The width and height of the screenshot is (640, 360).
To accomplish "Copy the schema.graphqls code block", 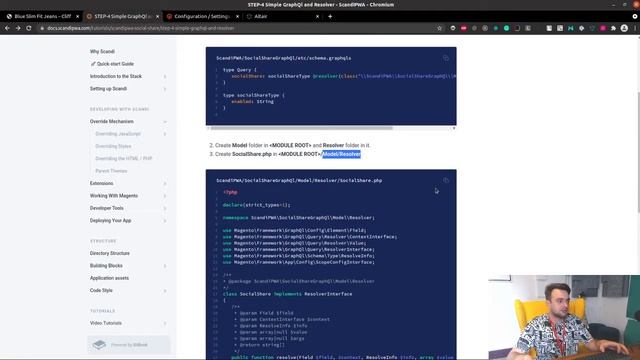I will click(x=446, y=58).
